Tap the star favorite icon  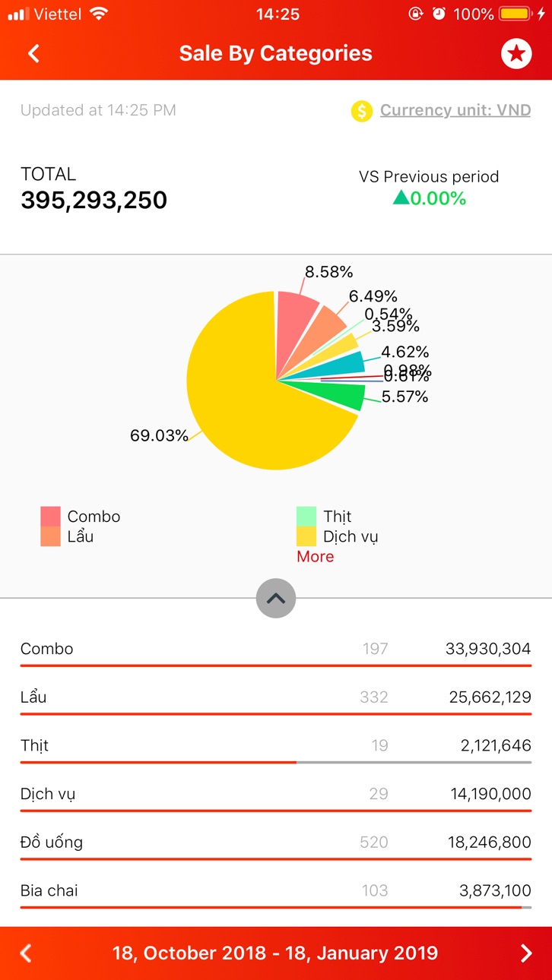pyautogui.click(x=516, y=53)
